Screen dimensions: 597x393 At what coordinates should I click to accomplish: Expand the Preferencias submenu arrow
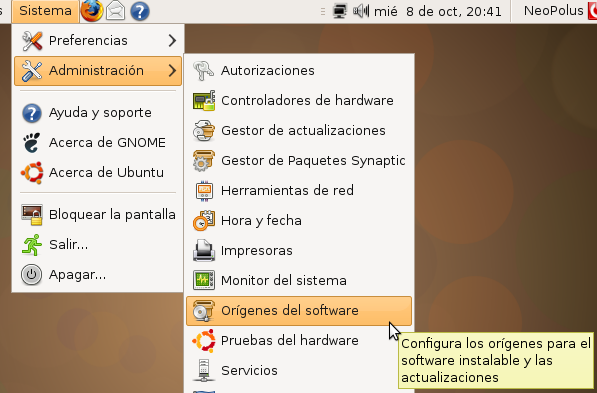(172, 40)
